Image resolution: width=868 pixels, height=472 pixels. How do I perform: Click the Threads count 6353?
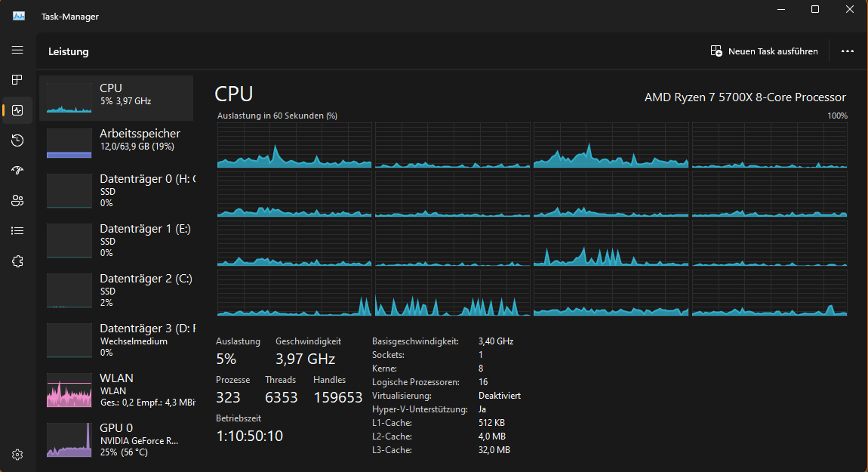pos(282,397)
